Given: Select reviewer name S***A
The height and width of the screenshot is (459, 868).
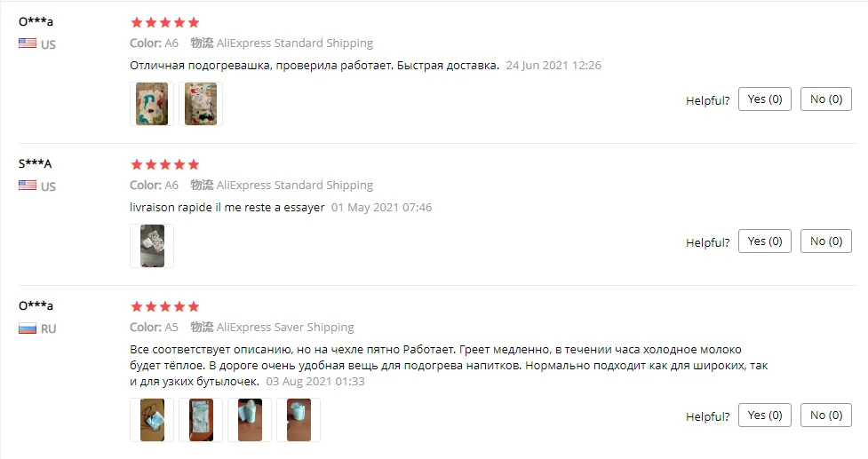Looking at the screenshot, I should [35, 163].
